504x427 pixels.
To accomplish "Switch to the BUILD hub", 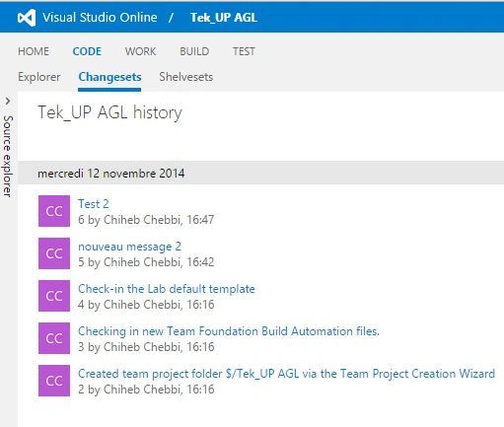I will pos(194,51).
